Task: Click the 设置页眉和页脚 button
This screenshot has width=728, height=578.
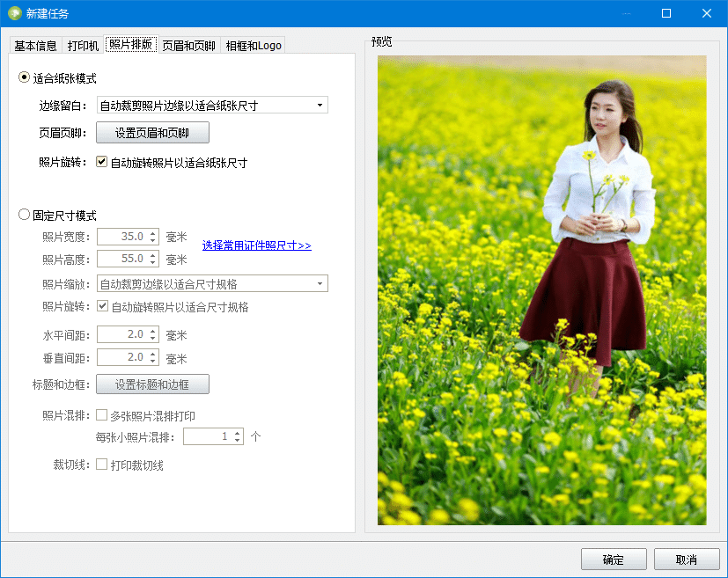Action: click(x=151, y=132)
